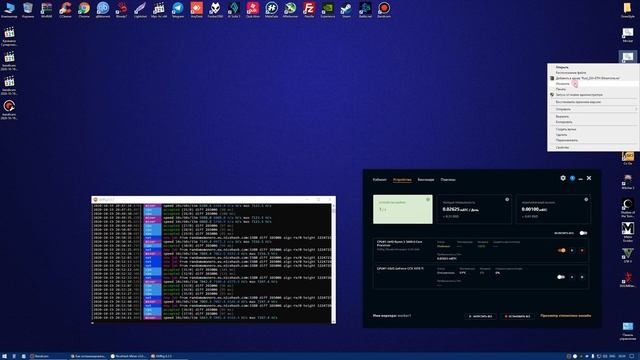The height and width of the screenshot is (360, 640).
Task: Select the Lightshot feather desktop icon
Action: pos(140,9)
